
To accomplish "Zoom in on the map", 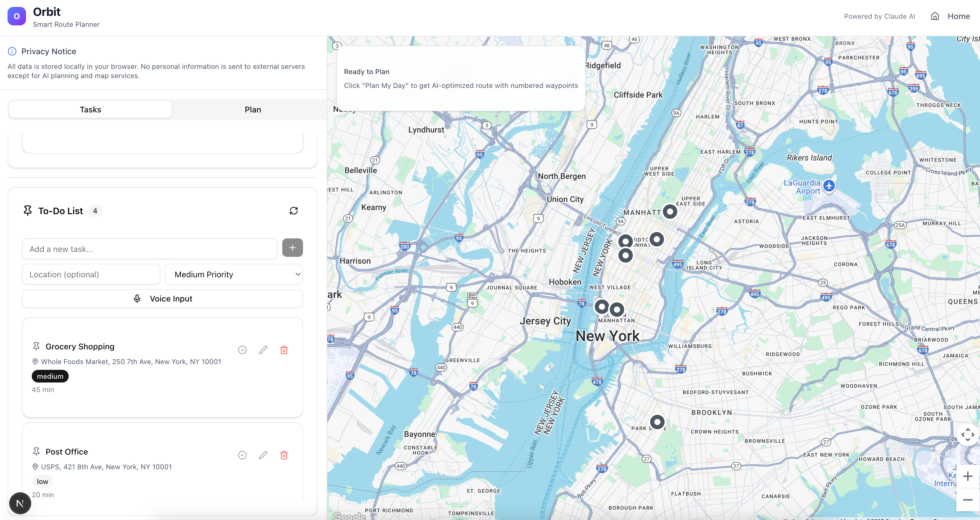I will tap(967, 476).
